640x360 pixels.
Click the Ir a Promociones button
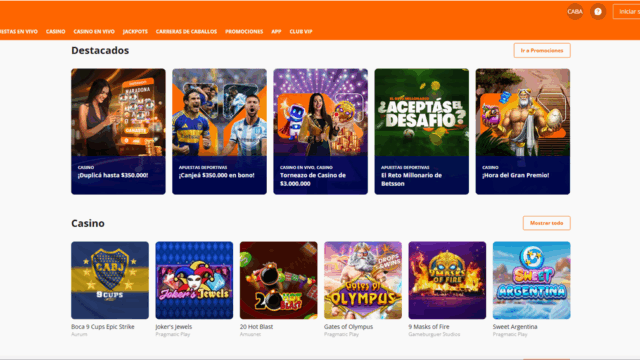(542, 51)
